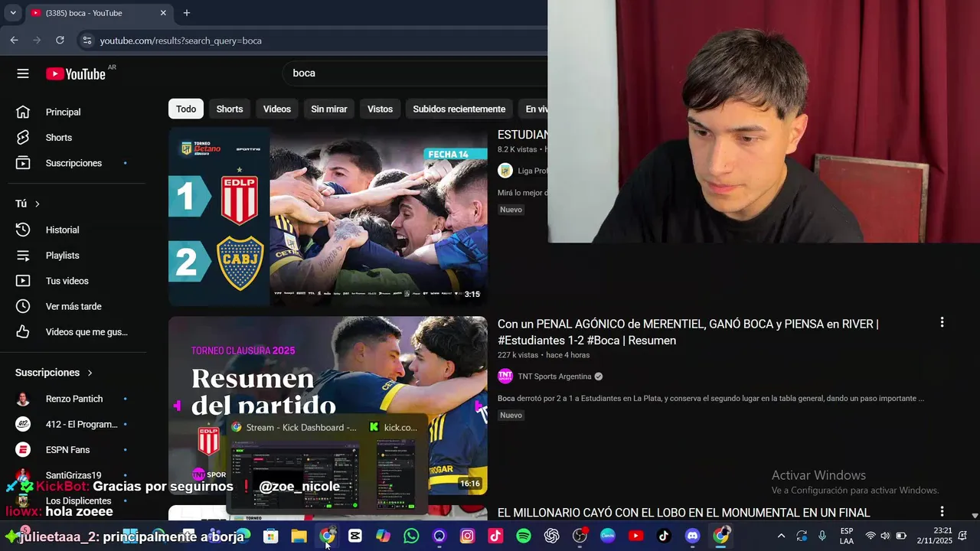Image resolution: width=980 pixels, height=551 pixels.
Task: Switch ESP LAA keyboard language indicator
Action: [x=847, y=536]
